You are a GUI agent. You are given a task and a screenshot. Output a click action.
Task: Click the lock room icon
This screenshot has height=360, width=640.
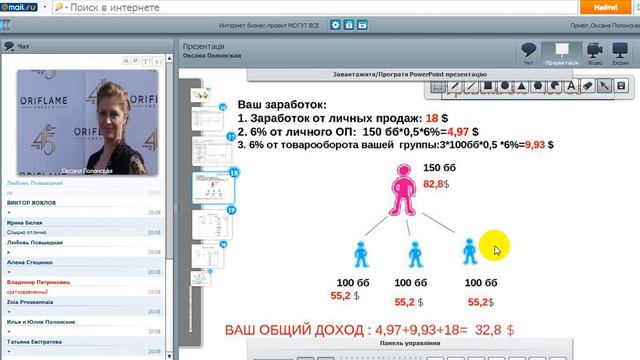coord(349,25)
